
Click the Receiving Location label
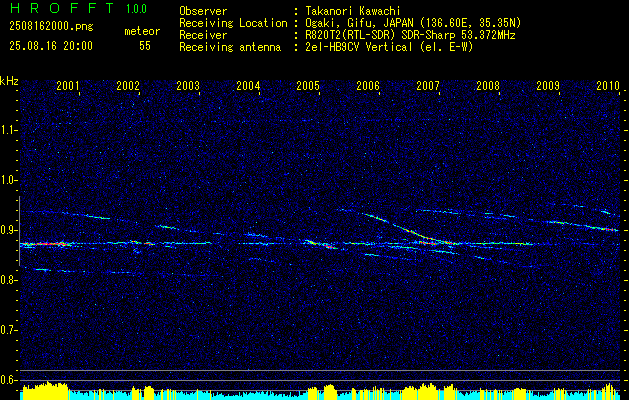pyautogui.click(x=233, y=23)
